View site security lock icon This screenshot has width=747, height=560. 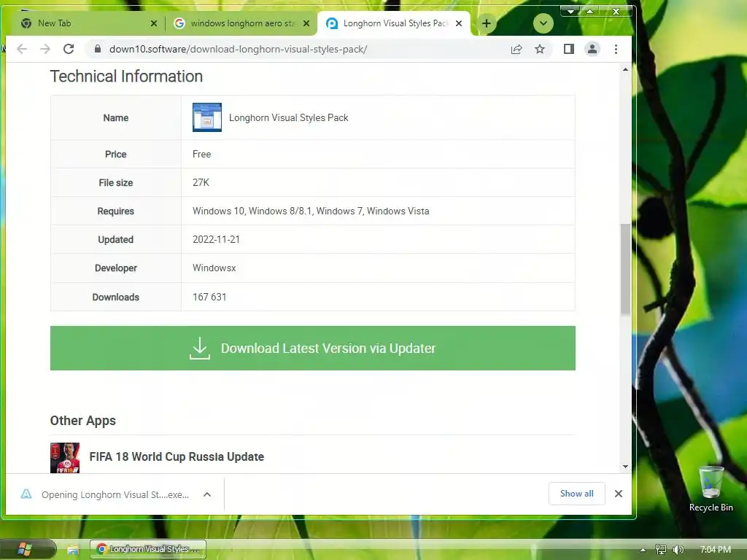[98, 49]
